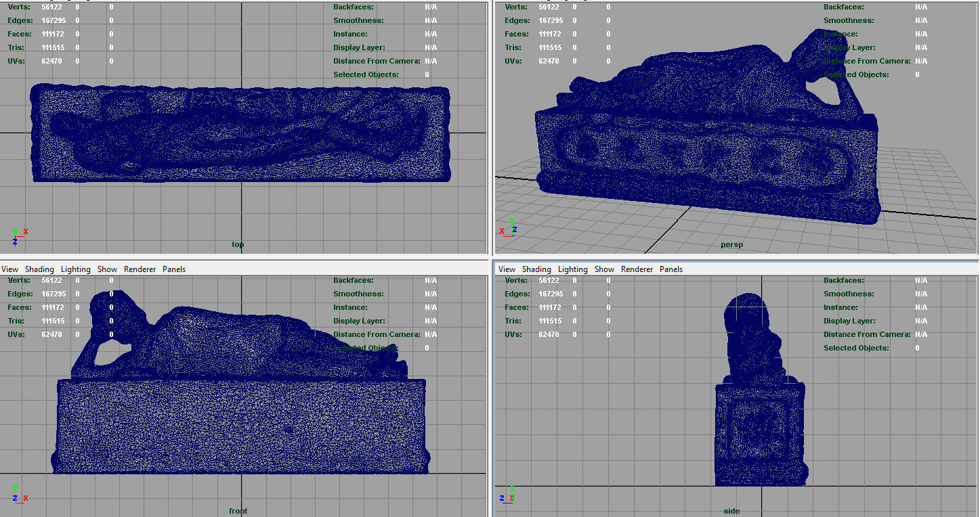Image resolution: width=980 pixels, height=517 pixels.
Task: Click the Backfaces label in the front view
Action: (352, 280)
